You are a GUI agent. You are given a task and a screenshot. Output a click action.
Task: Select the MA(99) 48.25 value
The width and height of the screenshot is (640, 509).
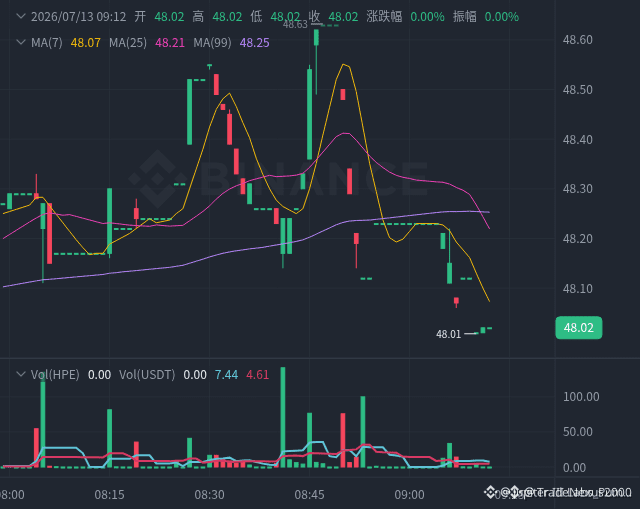[x=254, y=42]
